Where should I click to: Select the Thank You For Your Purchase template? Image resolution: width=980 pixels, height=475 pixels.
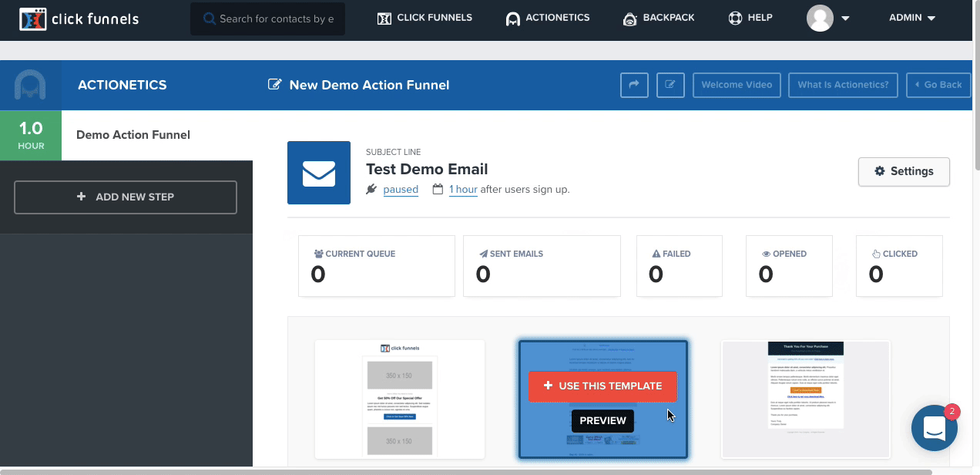point(806,399)
